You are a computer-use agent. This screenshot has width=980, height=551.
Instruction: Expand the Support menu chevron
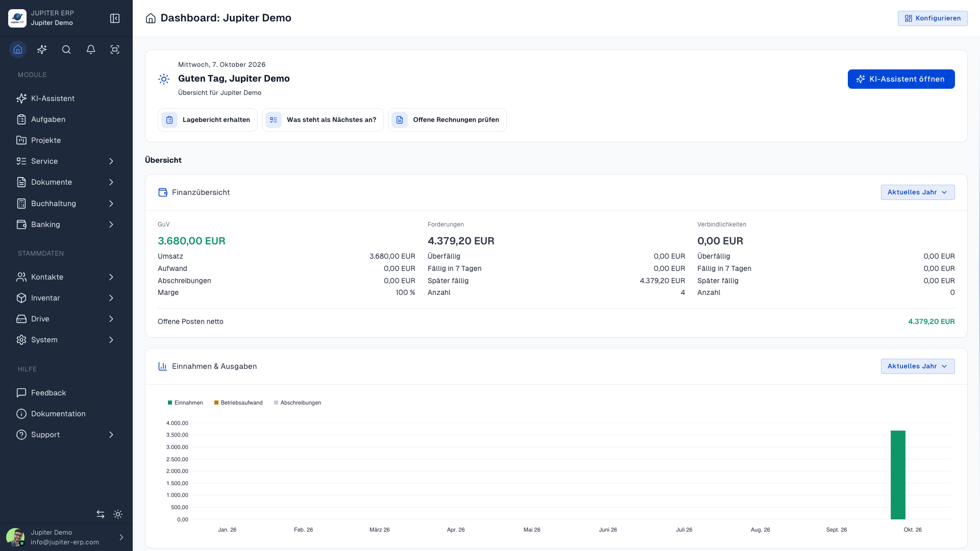coord(111,435)
